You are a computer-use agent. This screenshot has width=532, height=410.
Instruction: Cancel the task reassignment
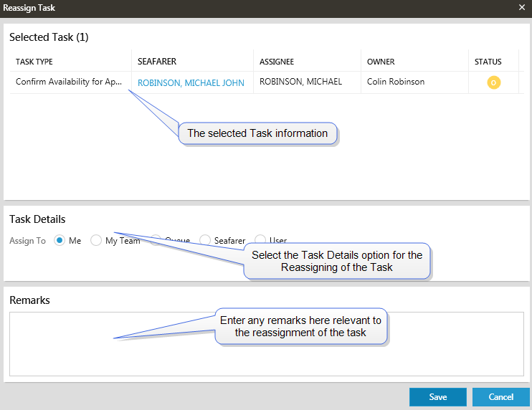500,397
